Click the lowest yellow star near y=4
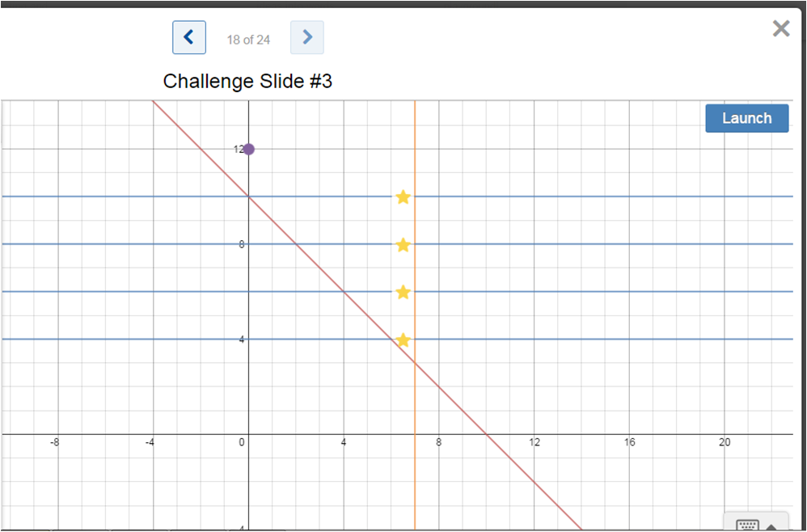 click(402, 340)
